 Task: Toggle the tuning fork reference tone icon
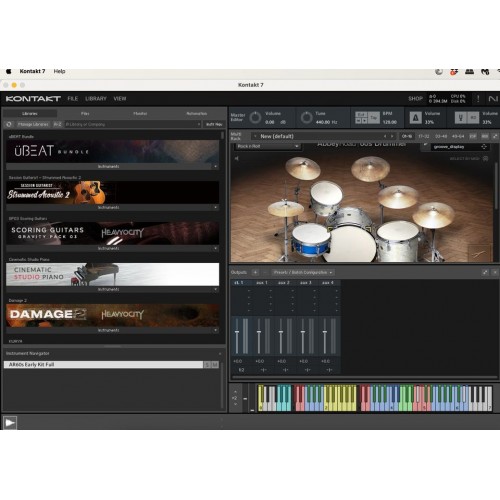tap(460, 118)
